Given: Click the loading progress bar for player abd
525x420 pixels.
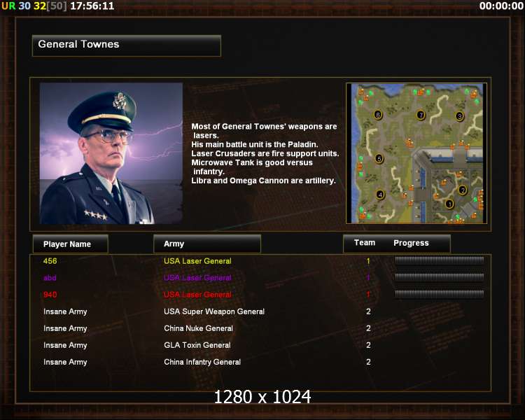Looking at the screenshot, I should pyautogui.click(x=440, y=277).
